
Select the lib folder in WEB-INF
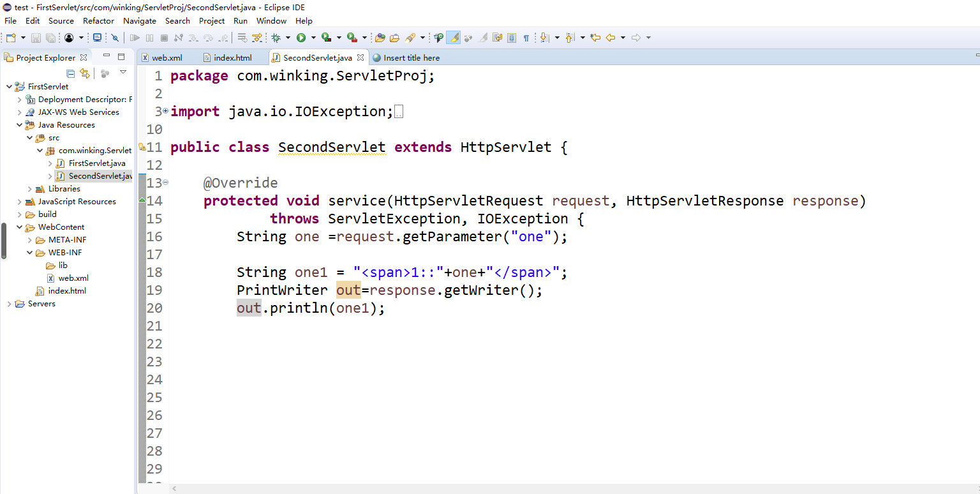click(x=63, y=266)
